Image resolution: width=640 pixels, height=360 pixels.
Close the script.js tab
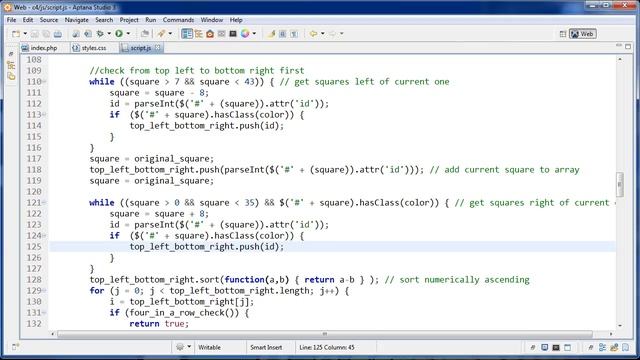pyautogui.click(x=158, y=48)
